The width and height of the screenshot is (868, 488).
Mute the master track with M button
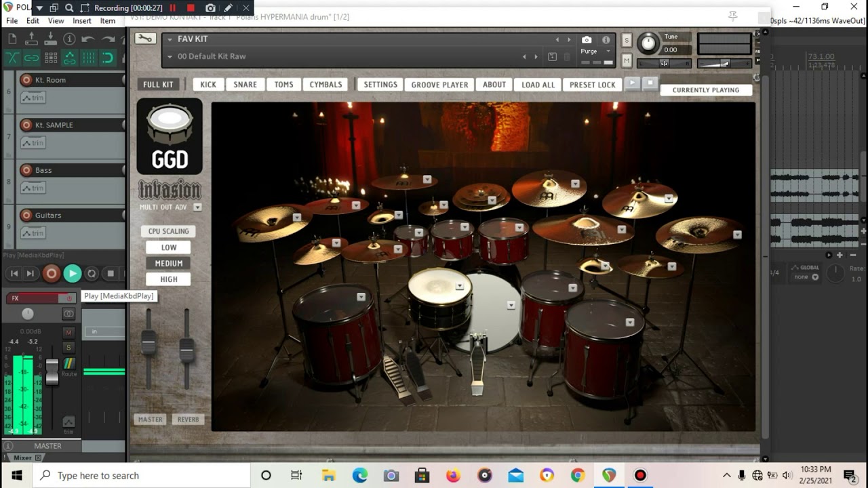68,332
